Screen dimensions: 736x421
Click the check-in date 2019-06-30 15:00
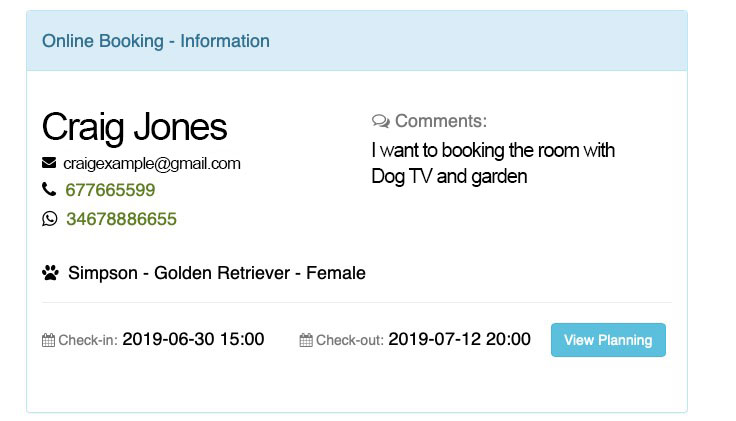[x=193, y=339]
